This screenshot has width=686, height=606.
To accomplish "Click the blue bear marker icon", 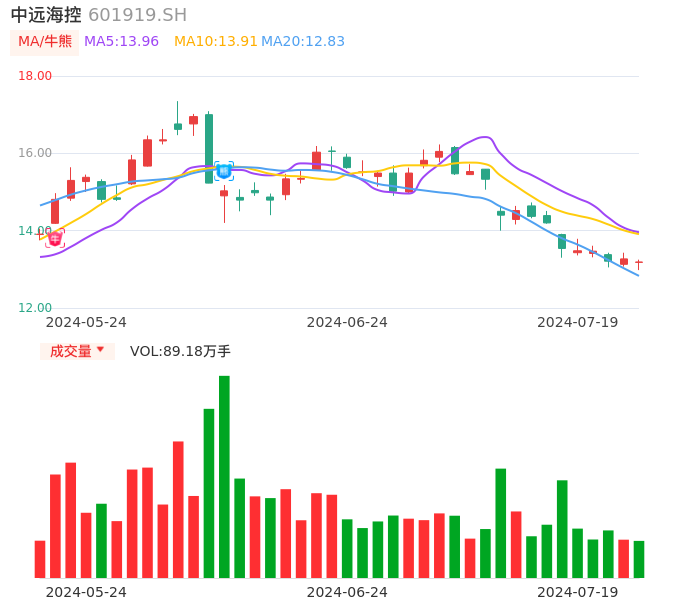I will click(224, 171).
